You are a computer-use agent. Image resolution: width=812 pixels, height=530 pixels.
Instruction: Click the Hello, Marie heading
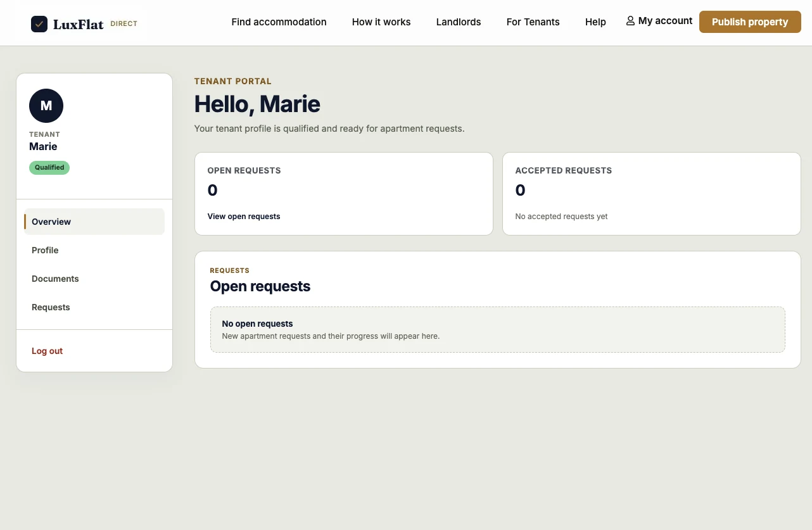[x=257, y=104]
